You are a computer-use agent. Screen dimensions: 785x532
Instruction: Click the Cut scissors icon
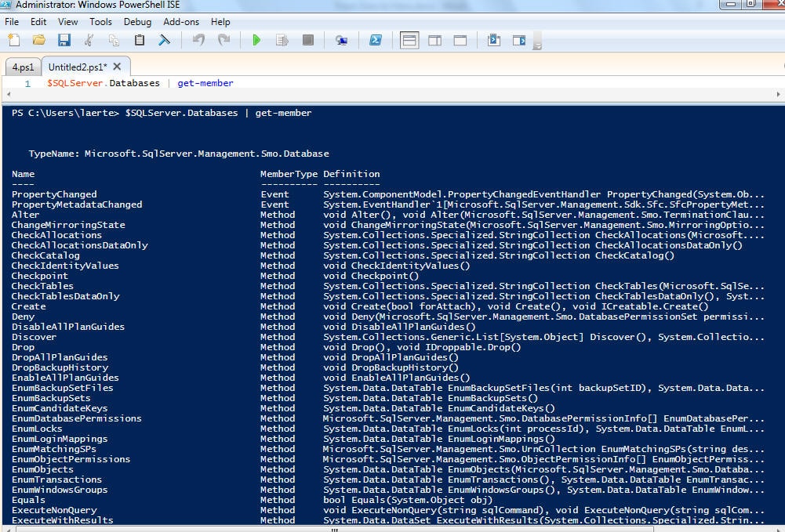pos(89,40)
